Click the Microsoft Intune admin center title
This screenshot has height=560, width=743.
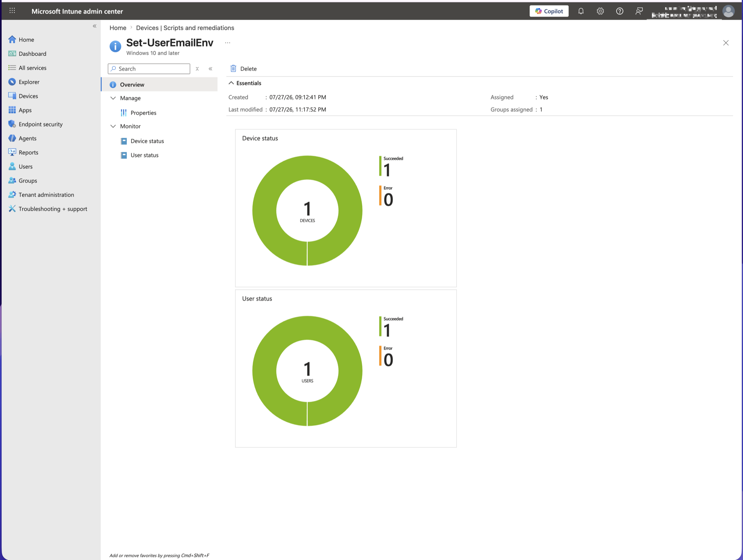(77, 11)
